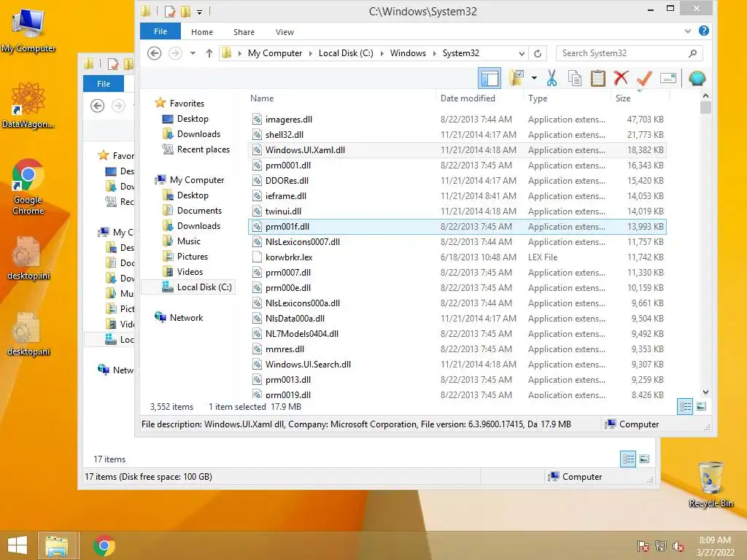
Task: Select Videos in the navigation pane
Action: (x=182, y=271)
